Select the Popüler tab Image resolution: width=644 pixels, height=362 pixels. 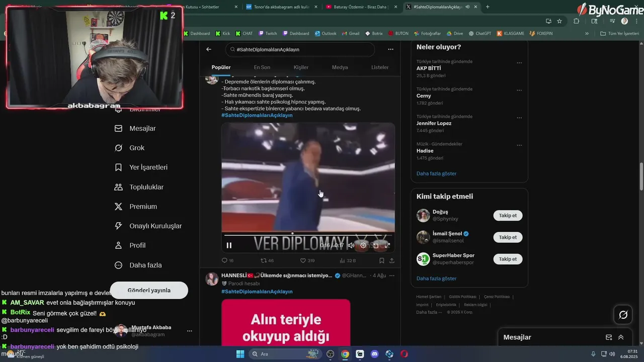[221, 67]
